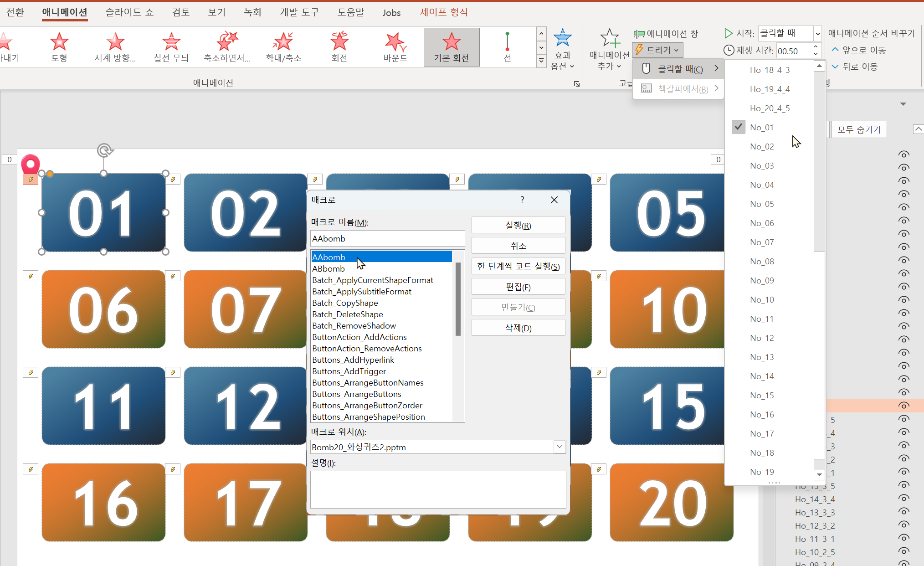Select Buttons_AddTrigger in macro list

coord(349,371)
